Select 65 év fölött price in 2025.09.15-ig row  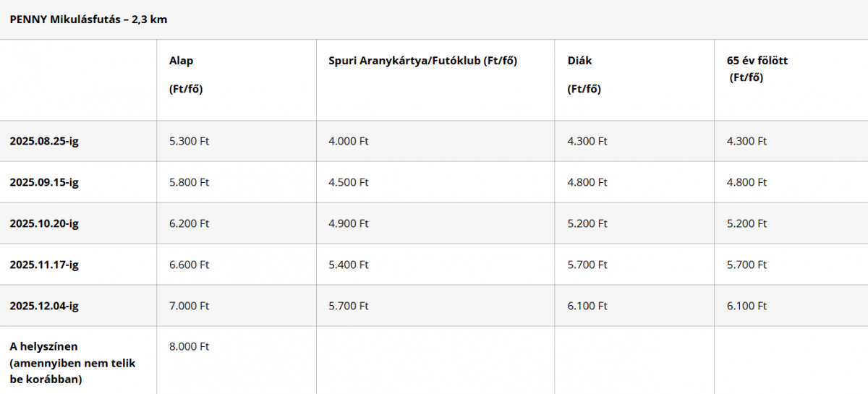746,182
